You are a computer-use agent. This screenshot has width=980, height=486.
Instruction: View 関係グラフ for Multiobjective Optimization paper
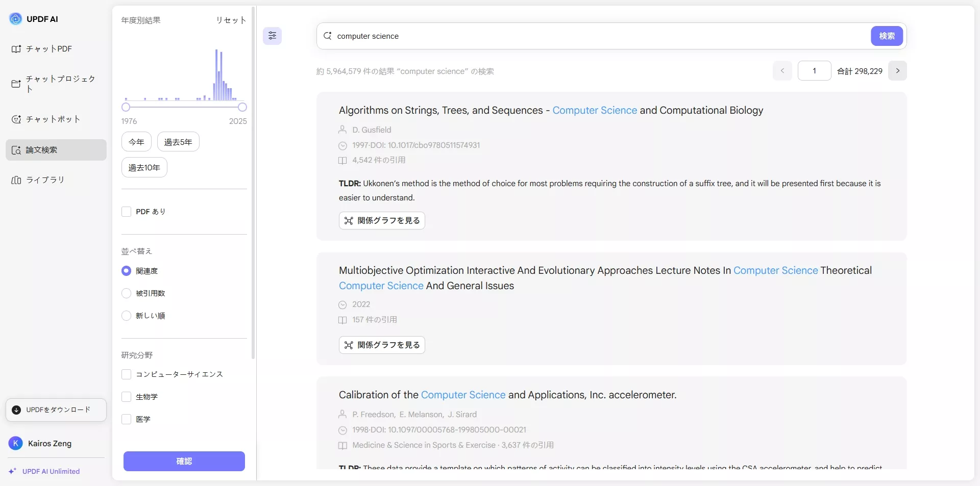(382, 345)
